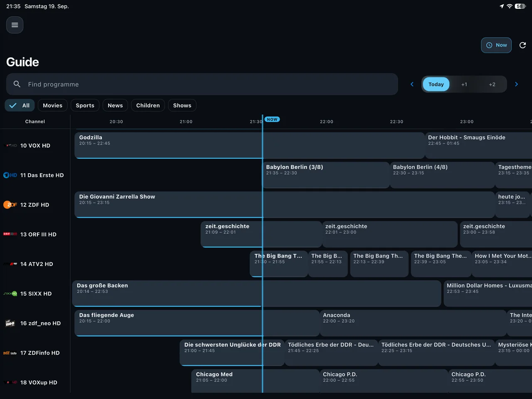
Task: Open Babylon Berlin (3/8) programme
Action: click(327, 175)
